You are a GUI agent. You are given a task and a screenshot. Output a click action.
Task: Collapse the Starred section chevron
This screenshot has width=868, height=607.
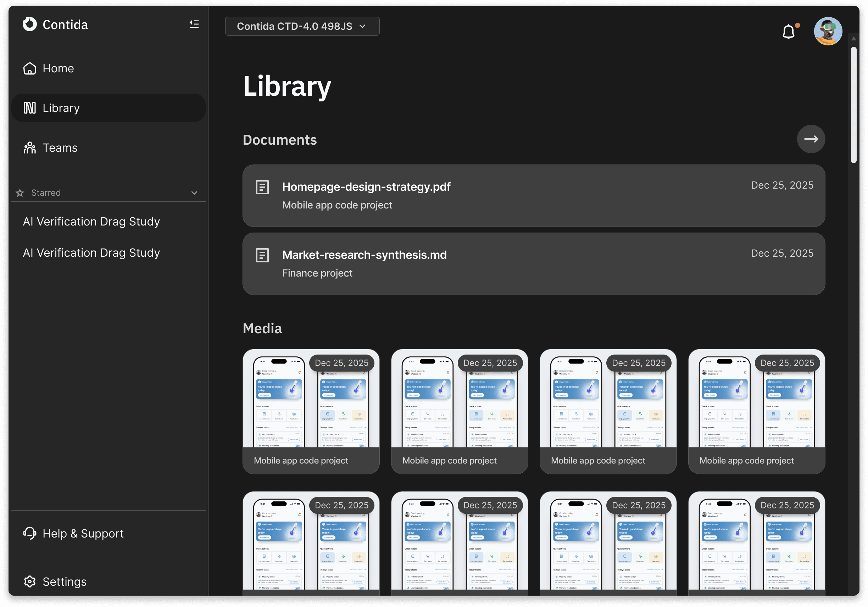(194, 193)
